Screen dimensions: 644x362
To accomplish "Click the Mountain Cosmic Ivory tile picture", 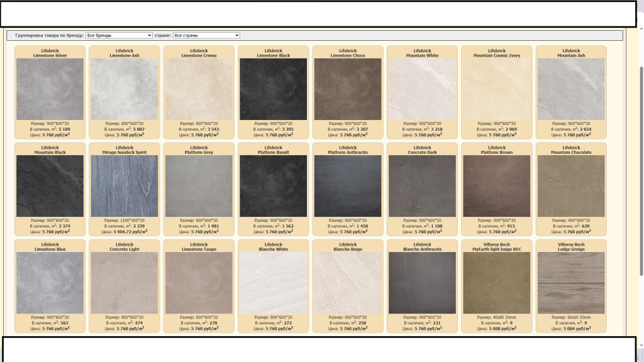I will pos(497,89).
